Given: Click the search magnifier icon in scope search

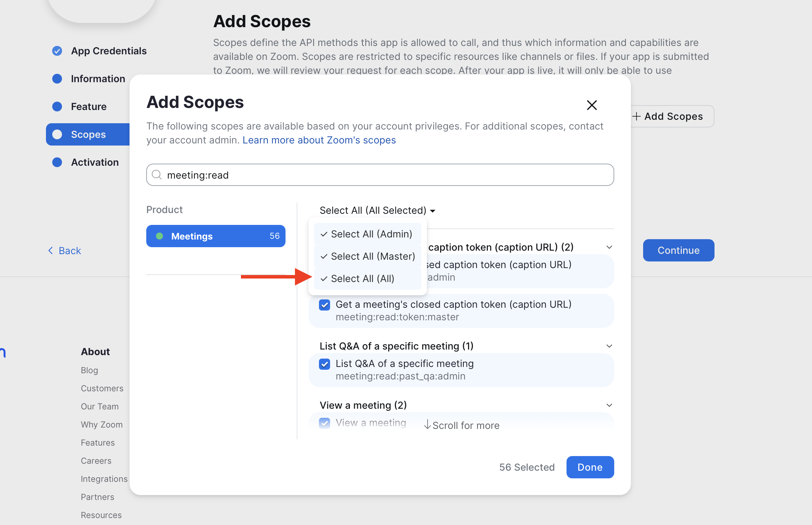Looking at the screenshot, I should click(x=157, y=175).
